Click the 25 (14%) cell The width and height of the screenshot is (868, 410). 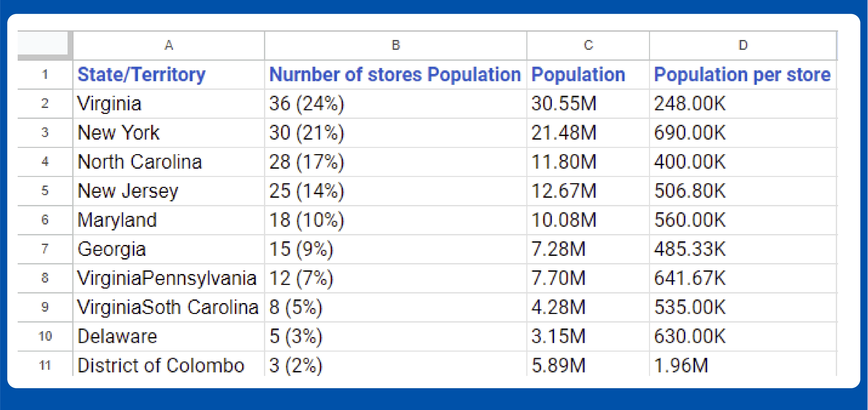[x=396, y=191]
